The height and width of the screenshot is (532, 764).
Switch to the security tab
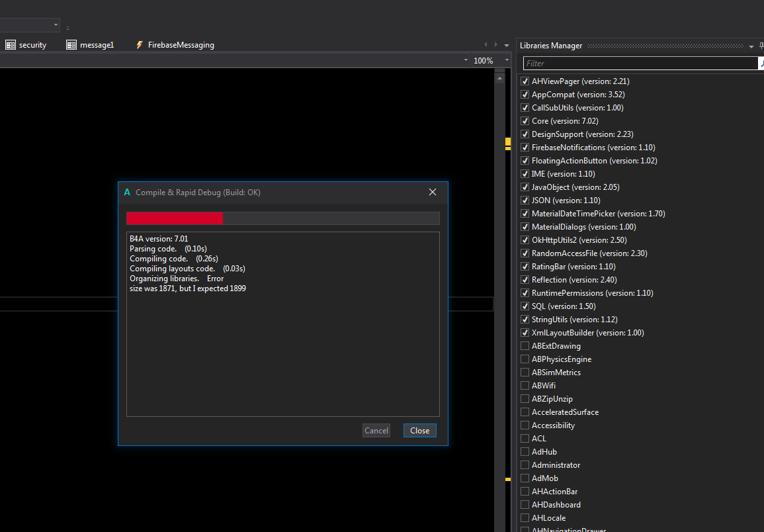(32, 45)
